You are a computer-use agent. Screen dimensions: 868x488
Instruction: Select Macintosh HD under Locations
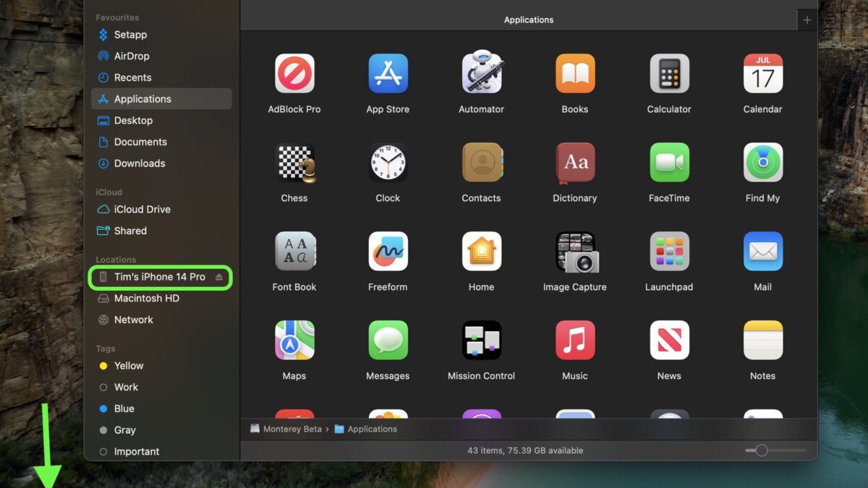click(x=146, y=299)
